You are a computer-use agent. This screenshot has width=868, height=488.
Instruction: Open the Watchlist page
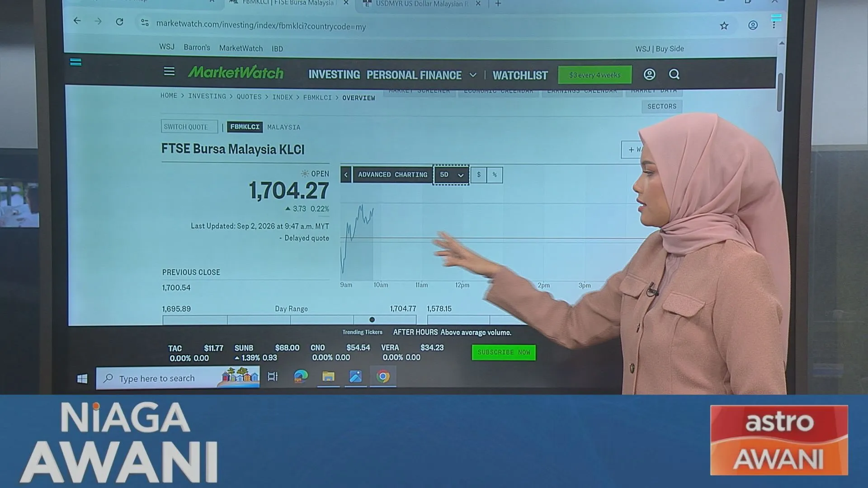pyautogui.click(x=520, y=75)
